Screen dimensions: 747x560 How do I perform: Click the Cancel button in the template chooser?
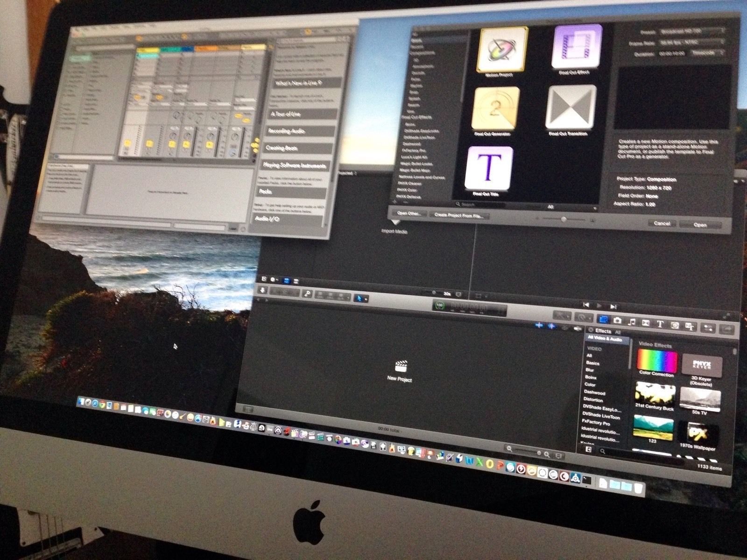click(x=662, y=224)
